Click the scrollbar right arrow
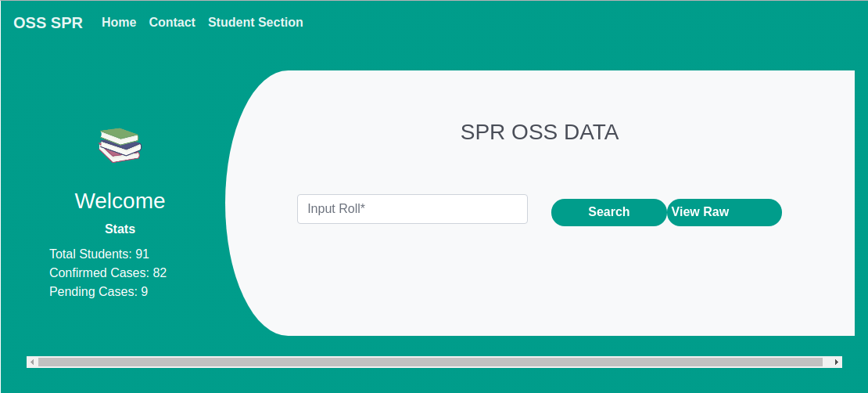 click(x=837, y=362)
